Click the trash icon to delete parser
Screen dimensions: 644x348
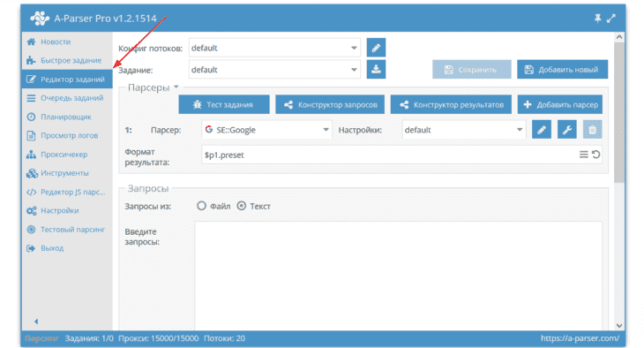pos(592,130)
